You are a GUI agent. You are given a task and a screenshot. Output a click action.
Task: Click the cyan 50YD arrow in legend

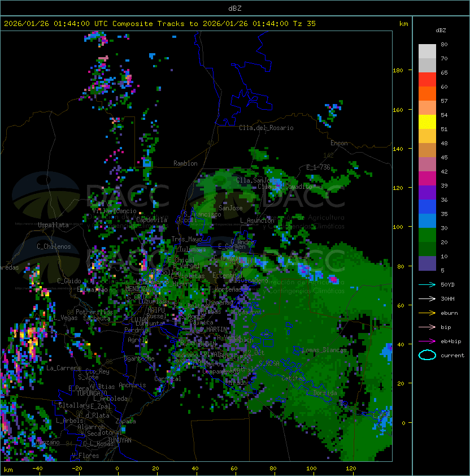click(427, 284)
